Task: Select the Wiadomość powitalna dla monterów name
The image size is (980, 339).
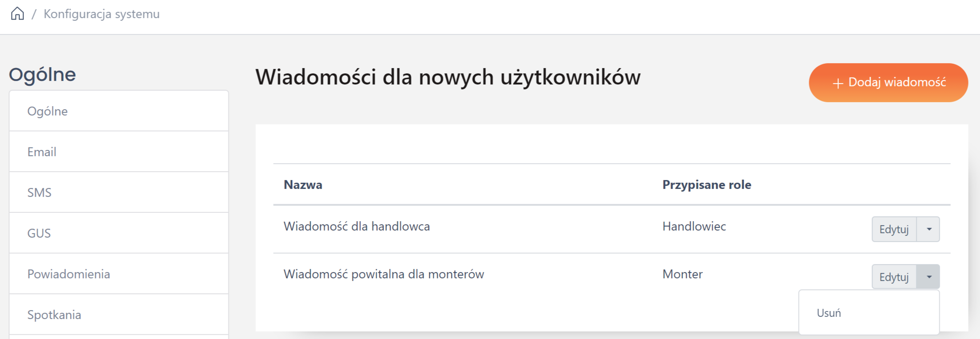Action: click(383, 274)
